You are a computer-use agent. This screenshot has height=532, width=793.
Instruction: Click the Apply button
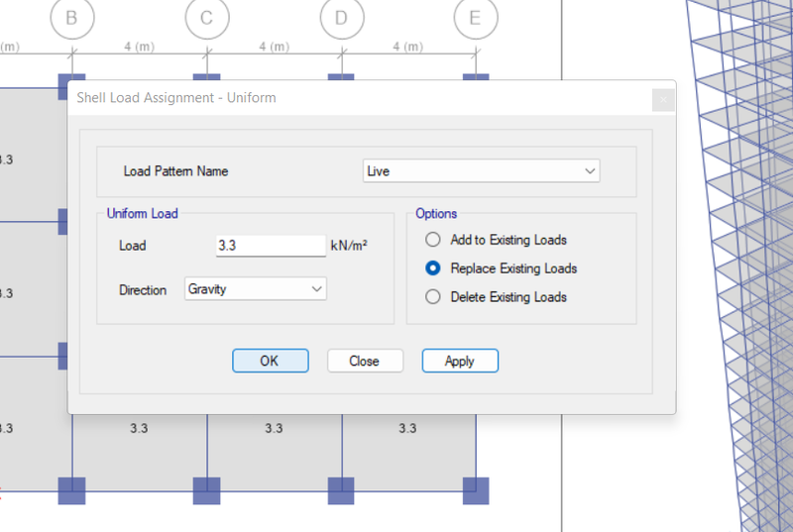point(460,361)
